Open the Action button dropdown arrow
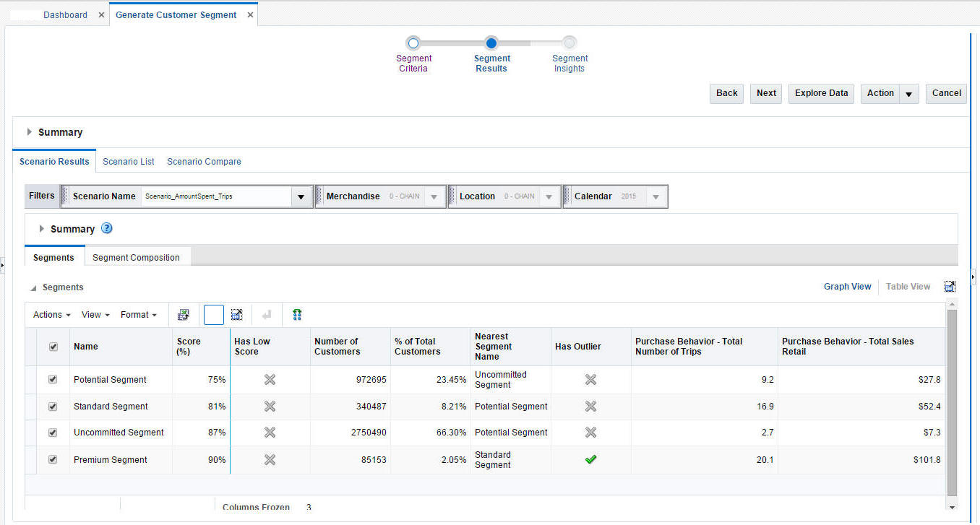Image resolution: width=980 pixels, height=525 pixels. point(909,94)
